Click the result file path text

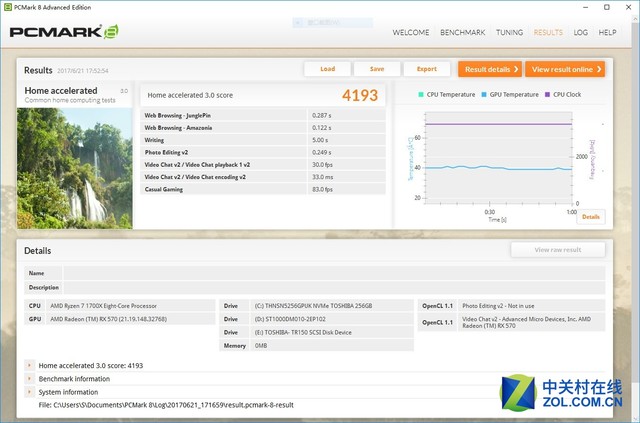pyautogui.click(x=166, y=405)
